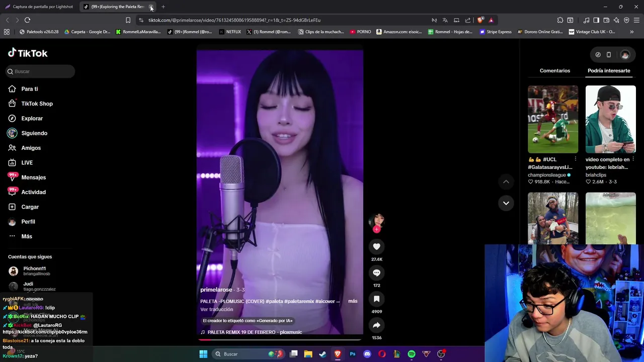Image resolution: width=644 pixels, height=362 pixels.
Task: Open options for the briahclips video card
Action: click(x=633, y=159)
